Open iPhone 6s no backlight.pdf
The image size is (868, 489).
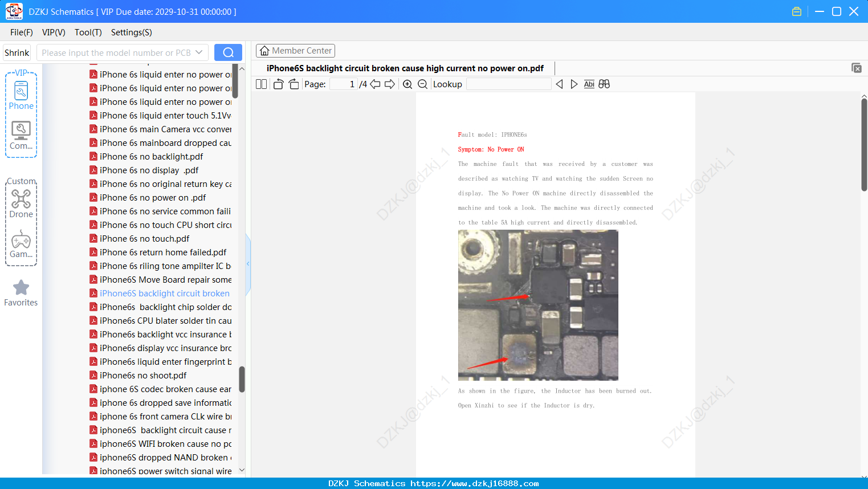(151, 157)
